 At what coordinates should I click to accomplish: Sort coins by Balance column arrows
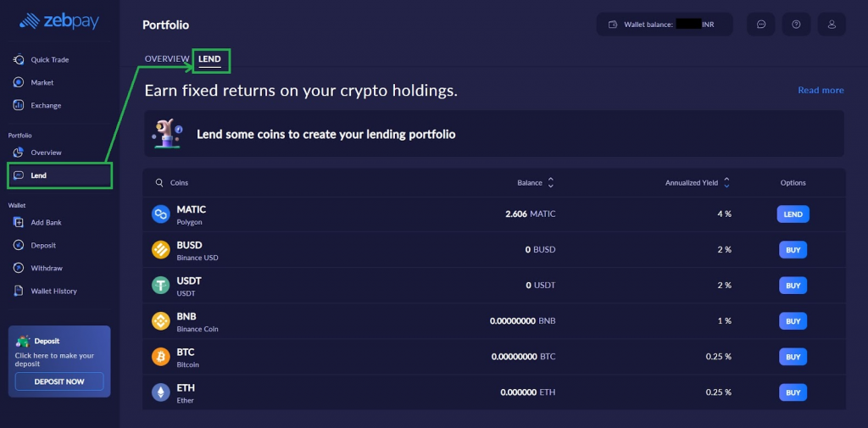551,183
